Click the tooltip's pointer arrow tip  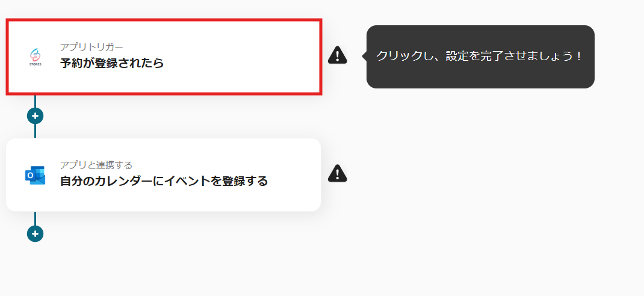click(x=363, y=56)
